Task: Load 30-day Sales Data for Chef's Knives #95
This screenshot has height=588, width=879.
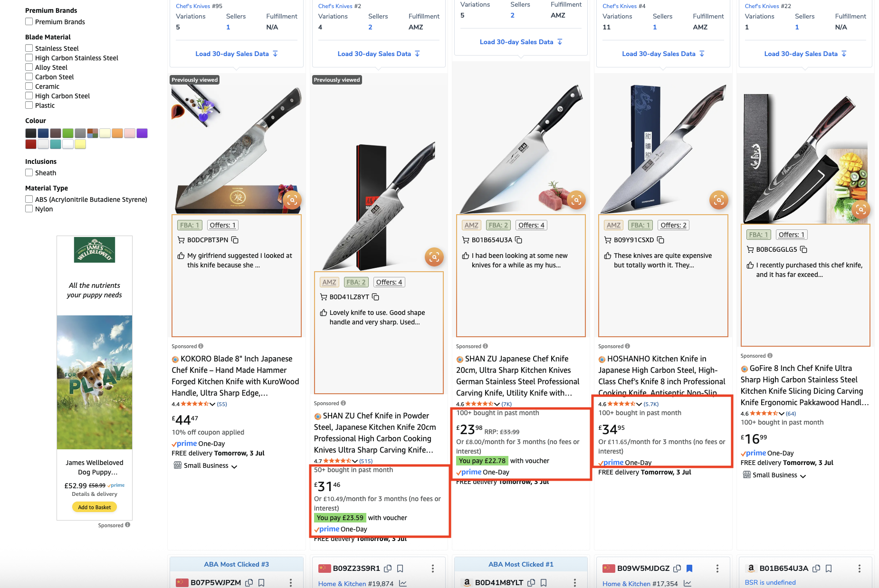Action: (x=237, y=54)
